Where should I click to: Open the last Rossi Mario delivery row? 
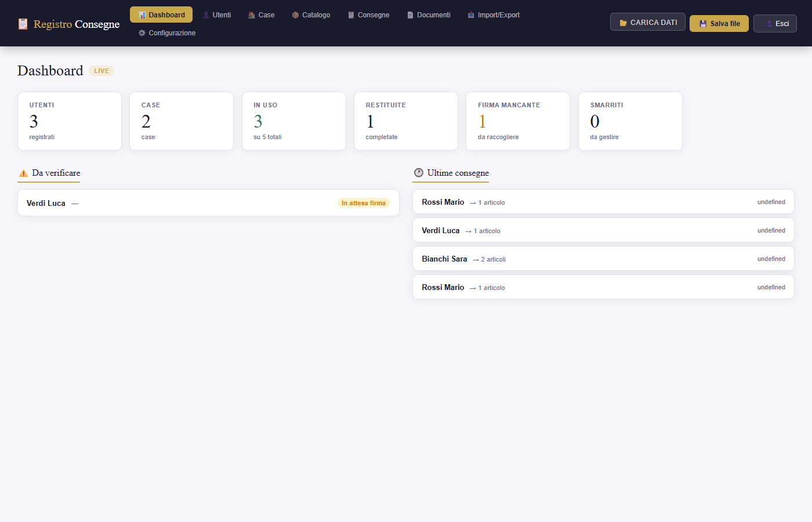[x=603, y=287]
